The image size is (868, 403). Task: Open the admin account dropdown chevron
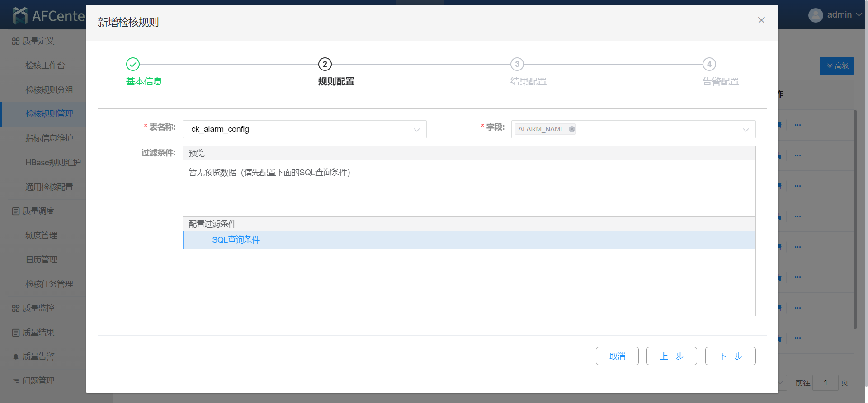point(859,15)
